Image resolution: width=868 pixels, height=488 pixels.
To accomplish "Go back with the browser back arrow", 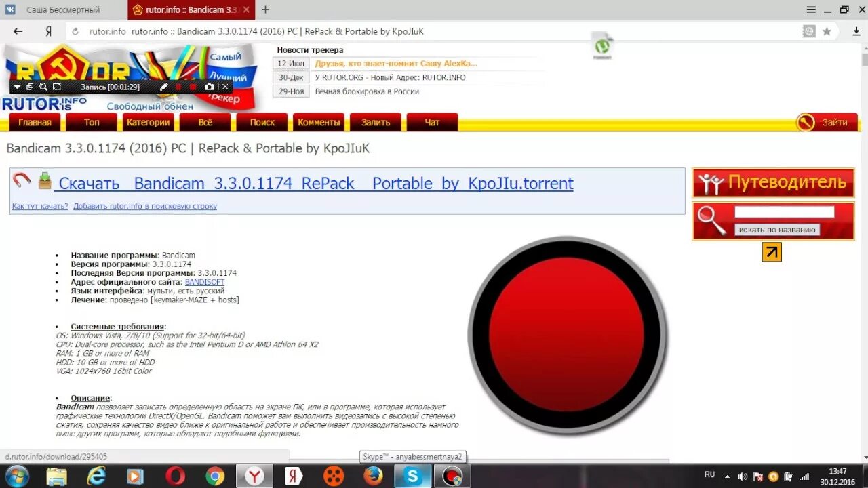I will pos(18,31).
